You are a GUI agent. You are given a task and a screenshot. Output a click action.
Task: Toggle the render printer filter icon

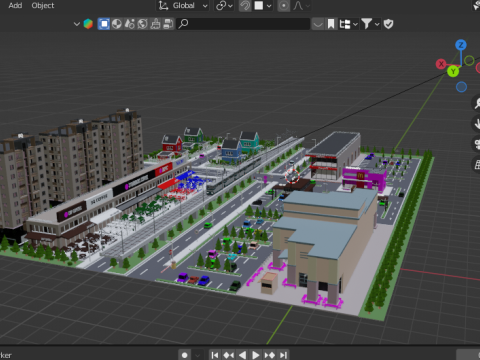point(168,24)
